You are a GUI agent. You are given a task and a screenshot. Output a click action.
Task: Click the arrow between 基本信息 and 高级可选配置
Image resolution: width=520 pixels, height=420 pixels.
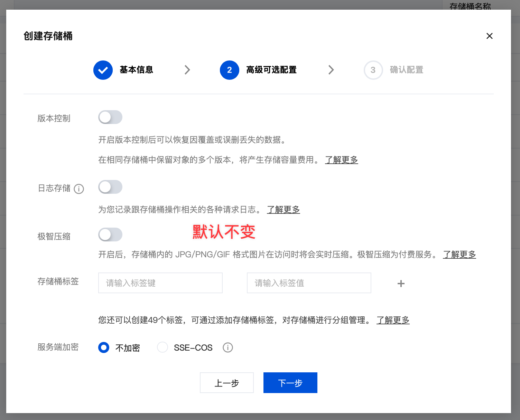[187, 70]
